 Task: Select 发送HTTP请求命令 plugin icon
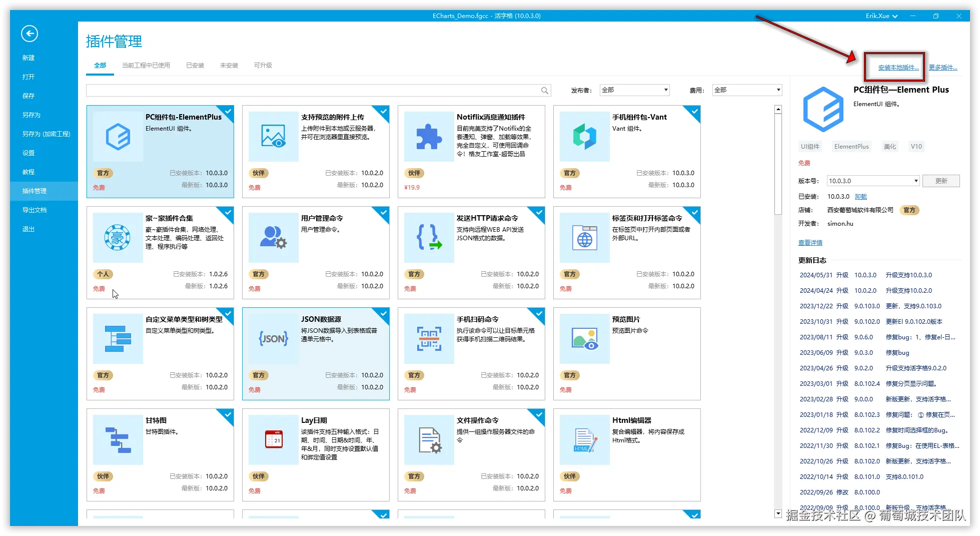coord(429,238)
